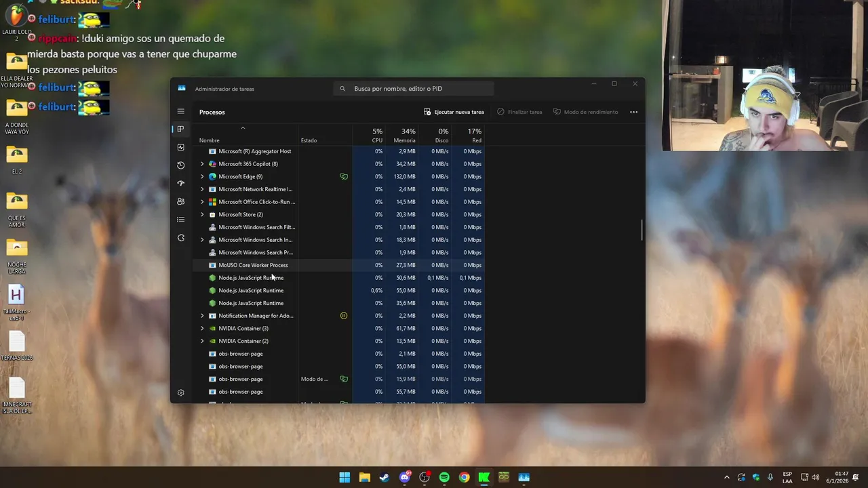
Task: Expand the Microsoft Store (2) group
Action: (x=201, y=214)
